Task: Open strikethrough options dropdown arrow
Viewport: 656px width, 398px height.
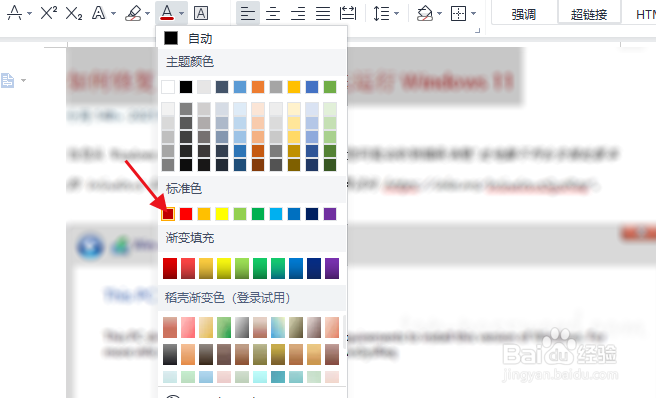Action: pos(29,14)
